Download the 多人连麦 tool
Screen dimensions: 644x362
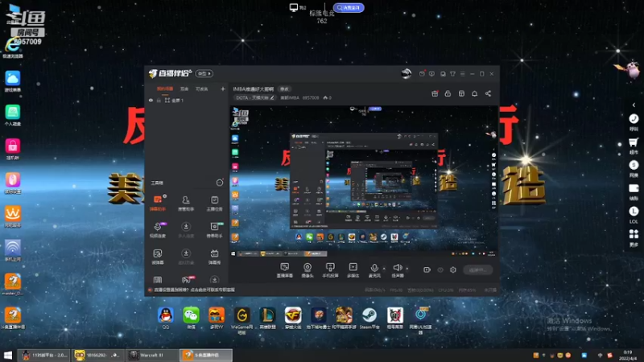coord(186,230)
